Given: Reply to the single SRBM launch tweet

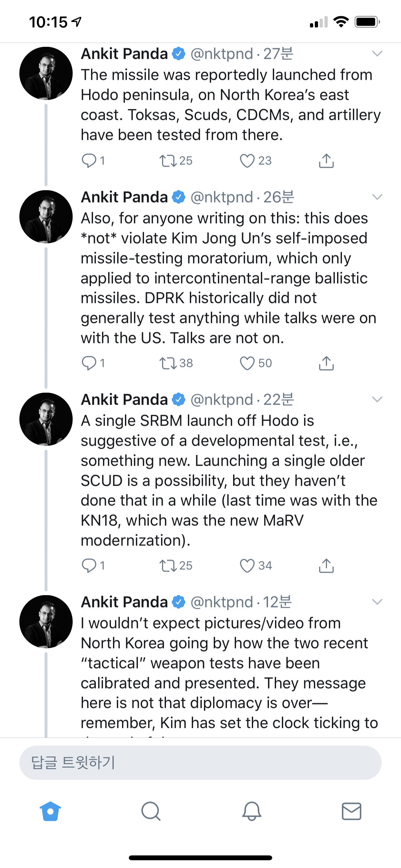Looking at the screenshot, I should pyautogui.click(x=89, y=566).
